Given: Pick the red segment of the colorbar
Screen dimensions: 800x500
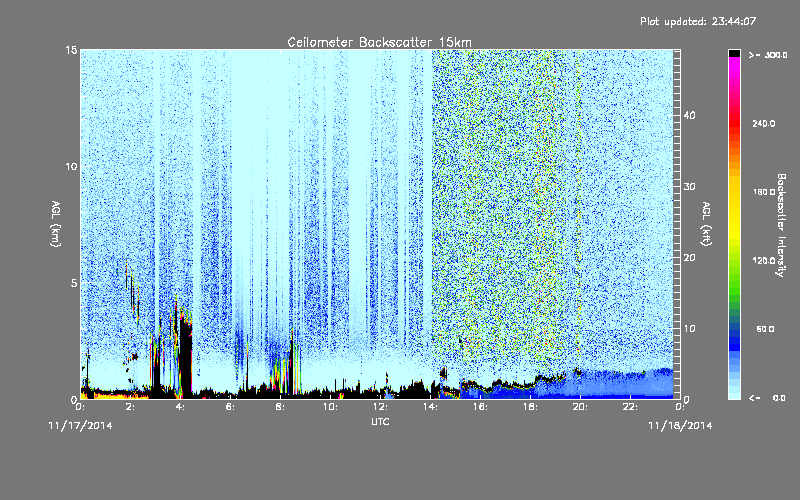Looking at the screenshot, I should click(734, 122).
